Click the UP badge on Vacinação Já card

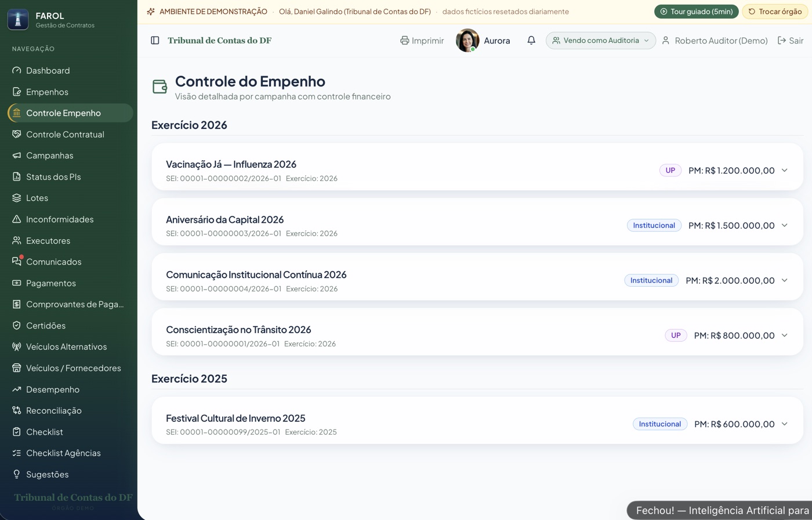click(670, 170)
